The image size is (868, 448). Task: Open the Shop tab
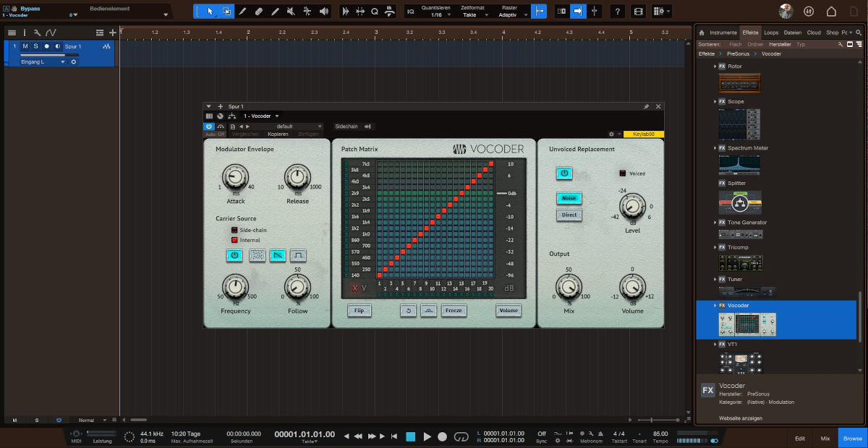pyautogui.click(x=832, y=33)
